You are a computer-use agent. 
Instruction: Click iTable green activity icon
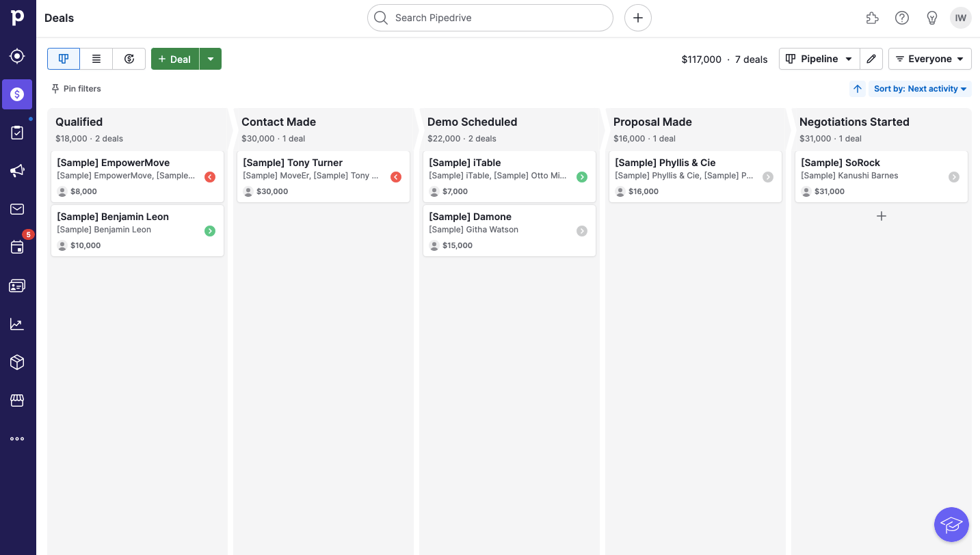pyautogui.click(x=582, y=177)
